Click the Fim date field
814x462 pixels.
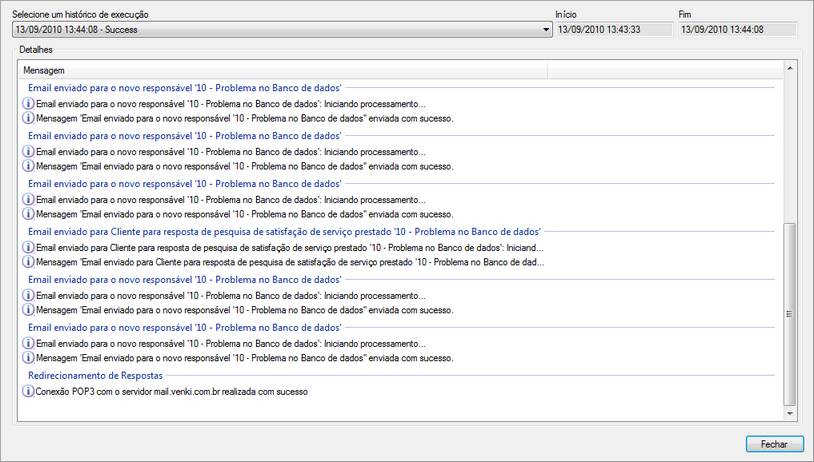[x=737, y=30]
